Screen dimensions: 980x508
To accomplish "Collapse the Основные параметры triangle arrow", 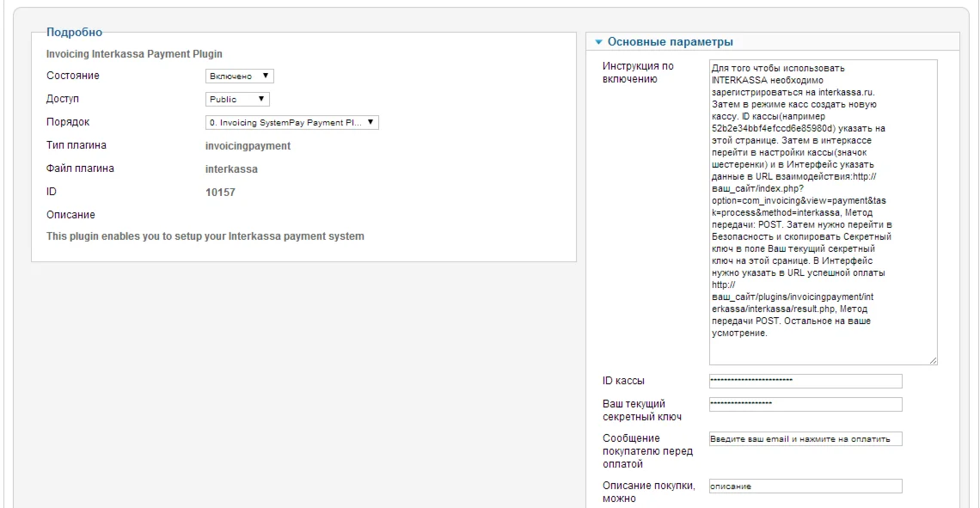I will click(598, 42).
